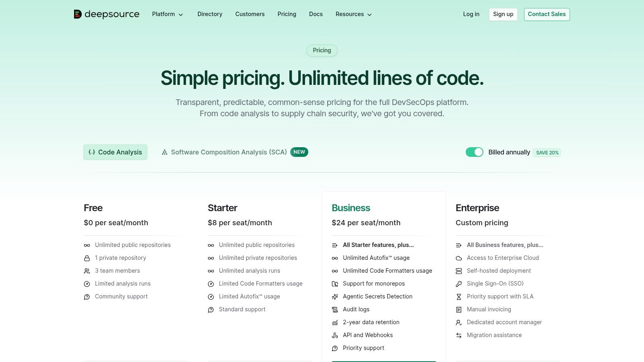Expand the Platform dropdown menu
This screenshot has width=644, height=362.
(x=167, y=14)
